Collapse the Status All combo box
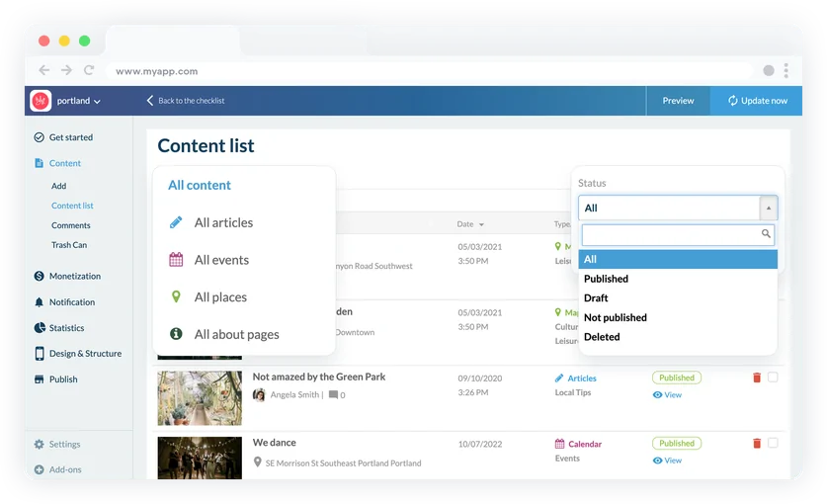 click(769, 209)
